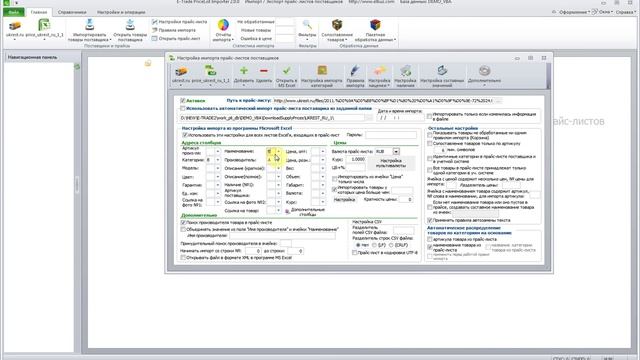Open the Цена, опт column dropdown

click(x=322, y=151)
